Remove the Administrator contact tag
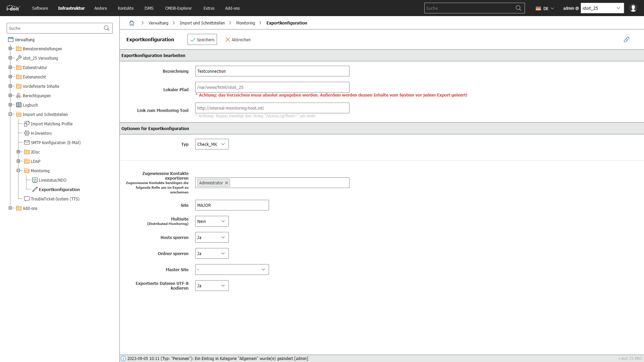 click(226, 183)
